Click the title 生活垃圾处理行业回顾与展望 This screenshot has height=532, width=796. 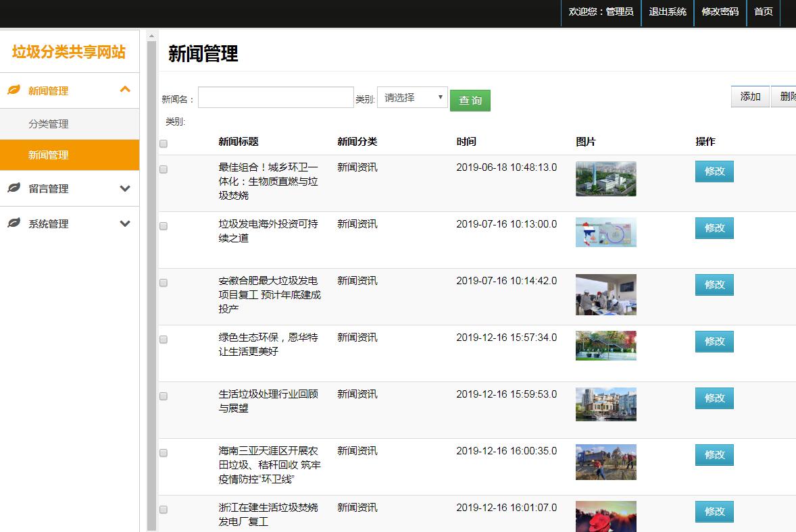268,401
